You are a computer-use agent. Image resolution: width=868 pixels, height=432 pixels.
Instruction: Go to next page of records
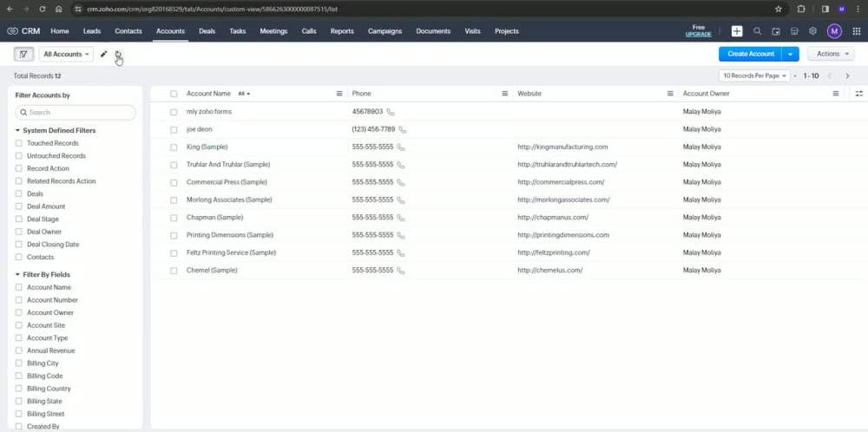coord(847,75)
